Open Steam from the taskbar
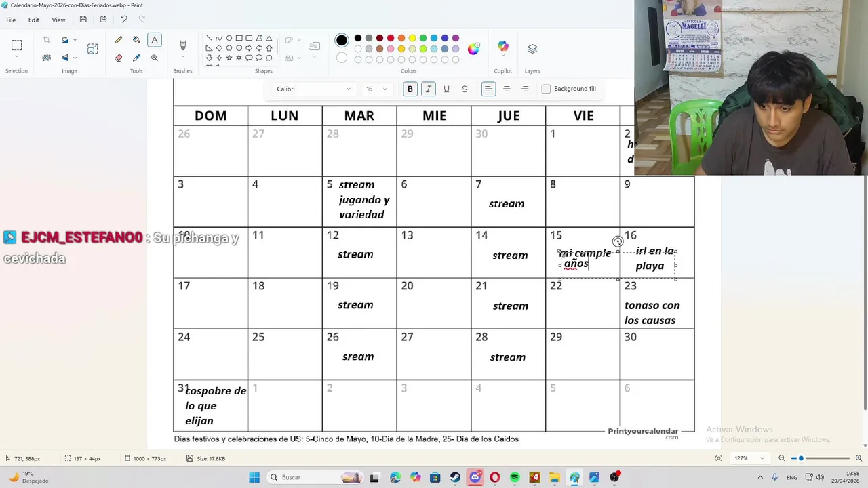 (x=455, y=477)
